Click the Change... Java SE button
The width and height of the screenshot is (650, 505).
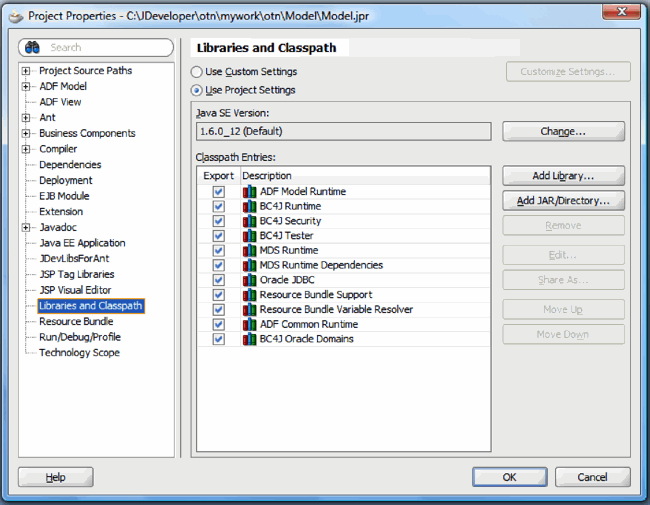click(563, 131)
